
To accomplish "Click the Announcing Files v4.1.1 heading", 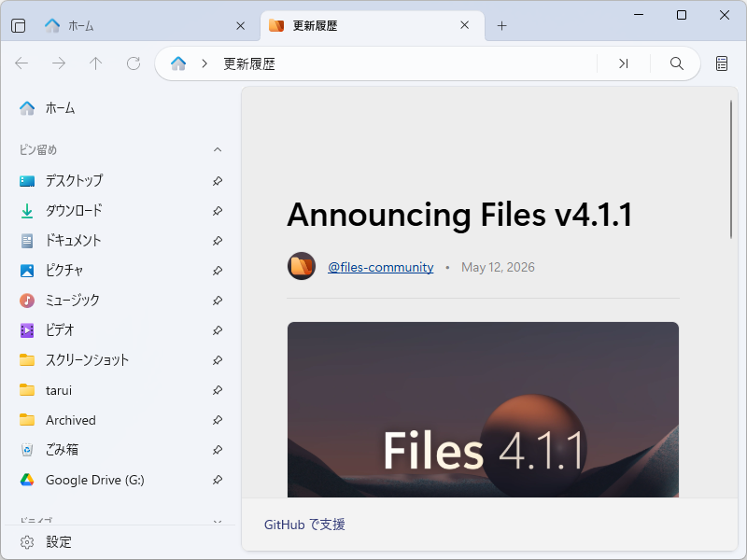I will click(x=459, y=215).
